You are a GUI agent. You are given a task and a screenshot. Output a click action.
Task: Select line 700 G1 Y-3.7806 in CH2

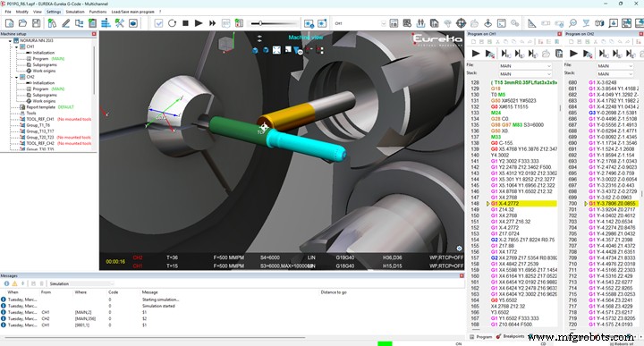click(614, 204)
